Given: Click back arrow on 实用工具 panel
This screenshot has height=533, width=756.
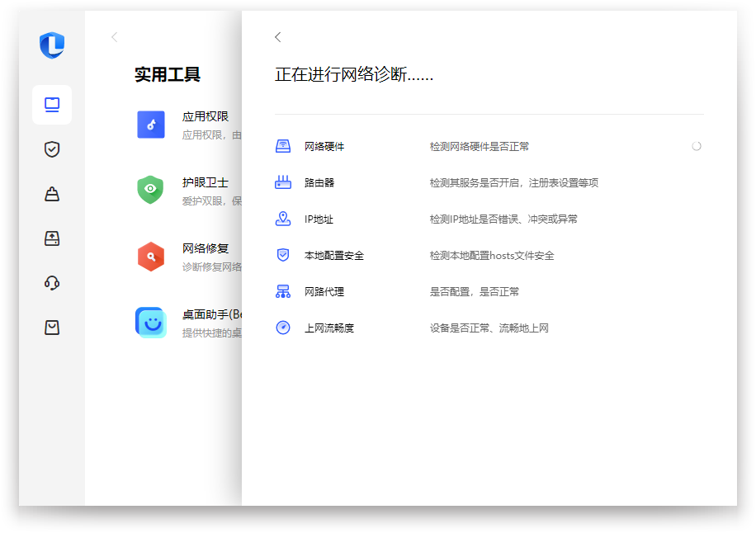Looking at the screenshot, I should point(113,37).
